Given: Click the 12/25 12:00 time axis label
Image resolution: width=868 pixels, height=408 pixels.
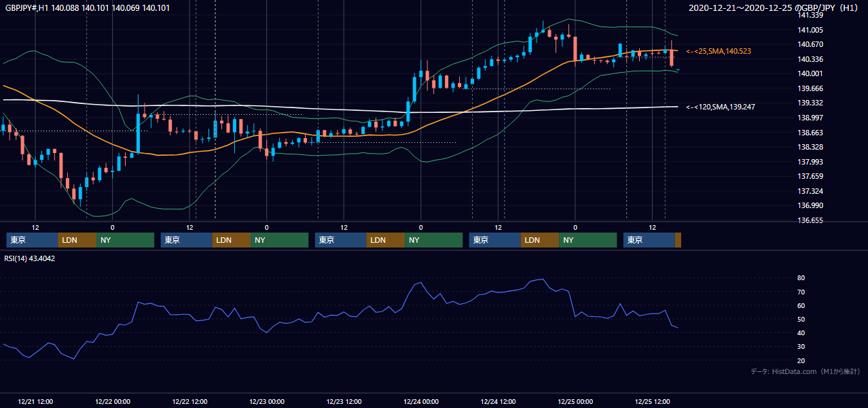Looking at the screenshot, I should pyautogui.click(x=652, y=401).
